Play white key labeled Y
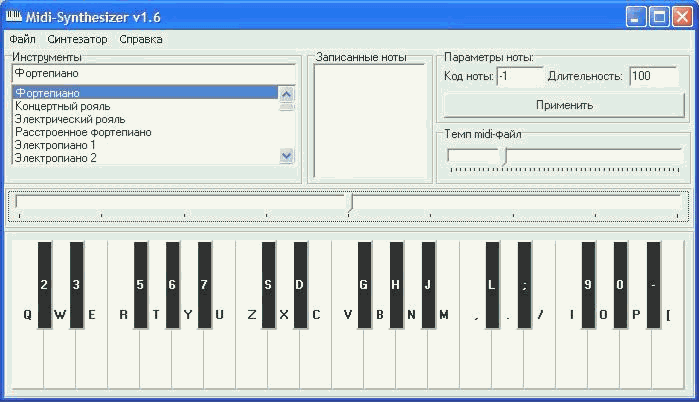Screen dimensions: 699x402 tap(188, 357)
